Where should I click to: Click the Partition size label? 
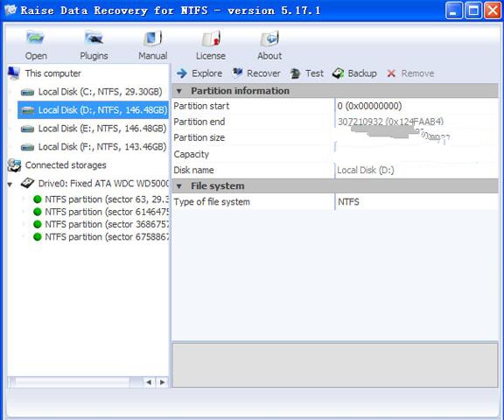199,138
